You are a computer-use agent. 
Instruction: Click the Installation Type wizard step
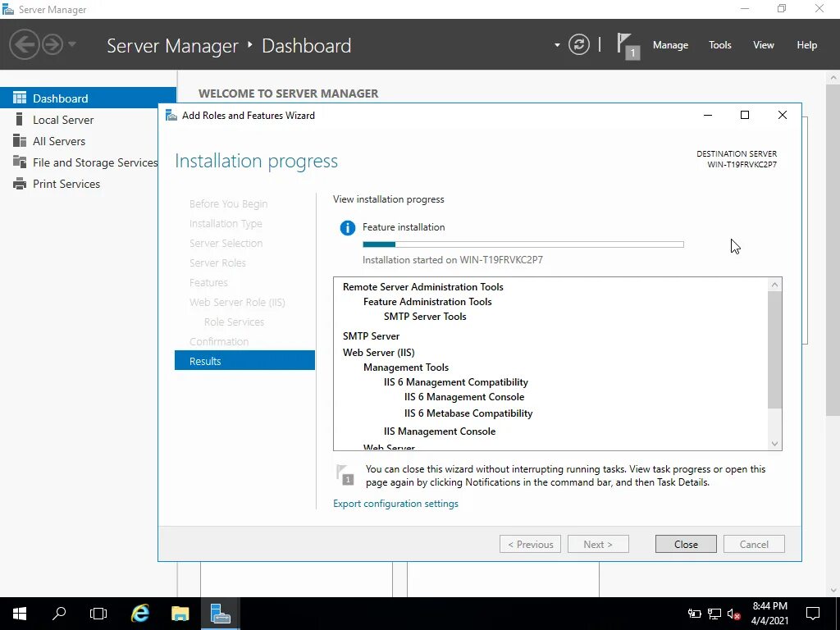(x=226, y=223)
